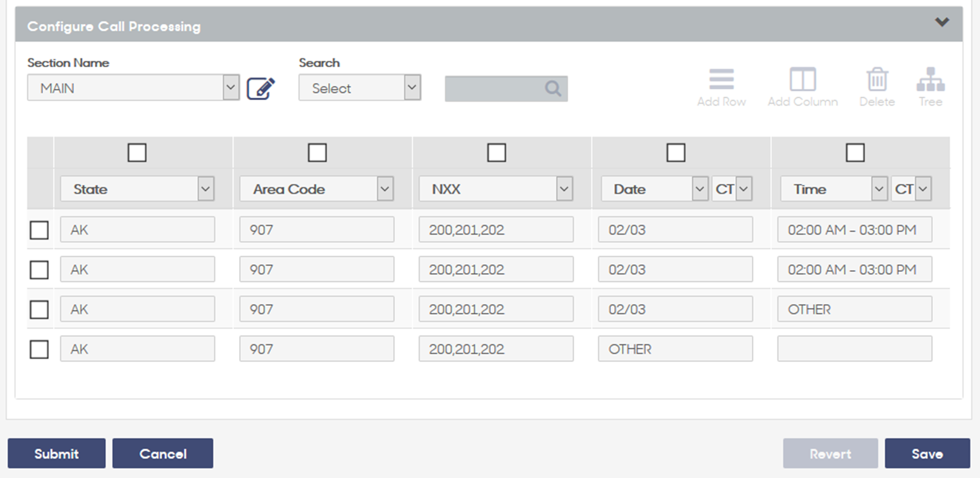Click third row NXX 200,201,202 field
The image size is (980, 478).
tap(496, 309)
